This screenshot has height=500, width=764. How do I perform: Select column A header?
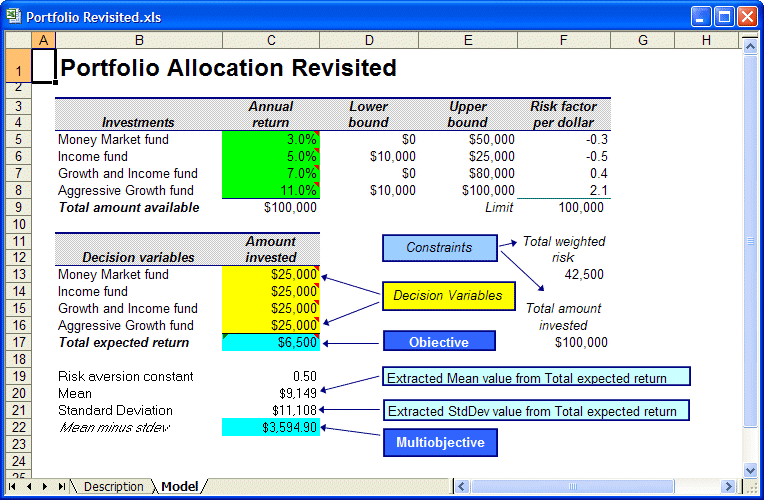pos(43,40)
